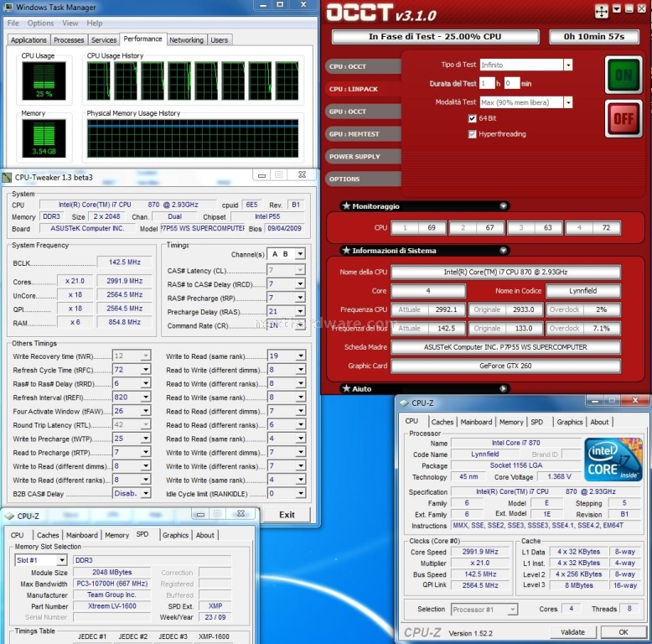Click the CPU 4 temperature value 72
The image size is (652, 644).
(606, 227)
